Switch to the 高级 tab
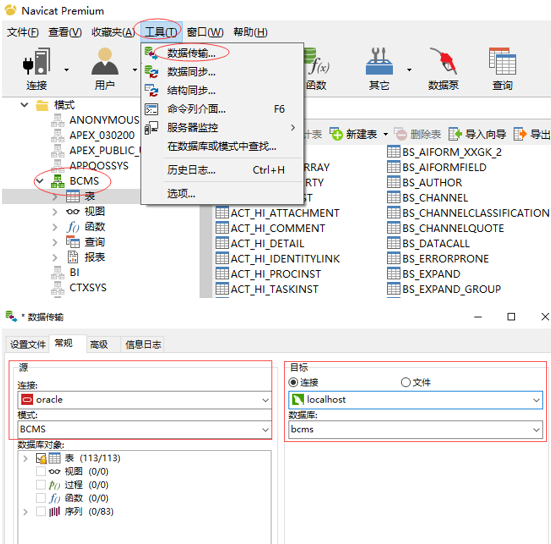The width and height of the screenshot is (551, 544). 99,344
